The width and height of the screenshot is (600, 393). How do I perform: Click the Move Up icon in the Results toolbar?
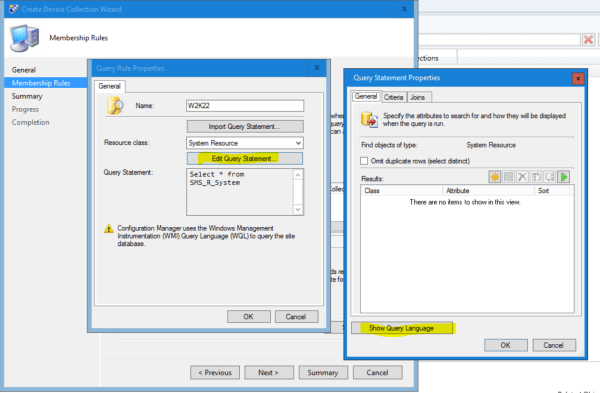point(536,177)
